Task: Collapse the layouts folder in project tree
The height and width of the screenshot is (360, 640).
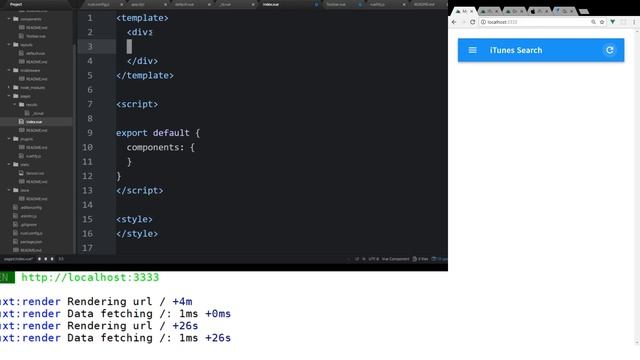Action: click(9, 44)
